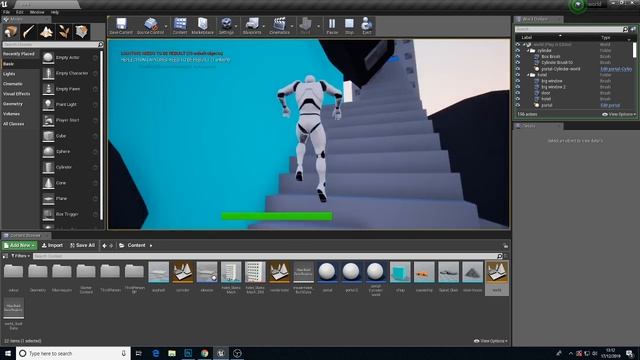Click the Import button
This screenshot has width=640, height=360.
pos(52,245)
